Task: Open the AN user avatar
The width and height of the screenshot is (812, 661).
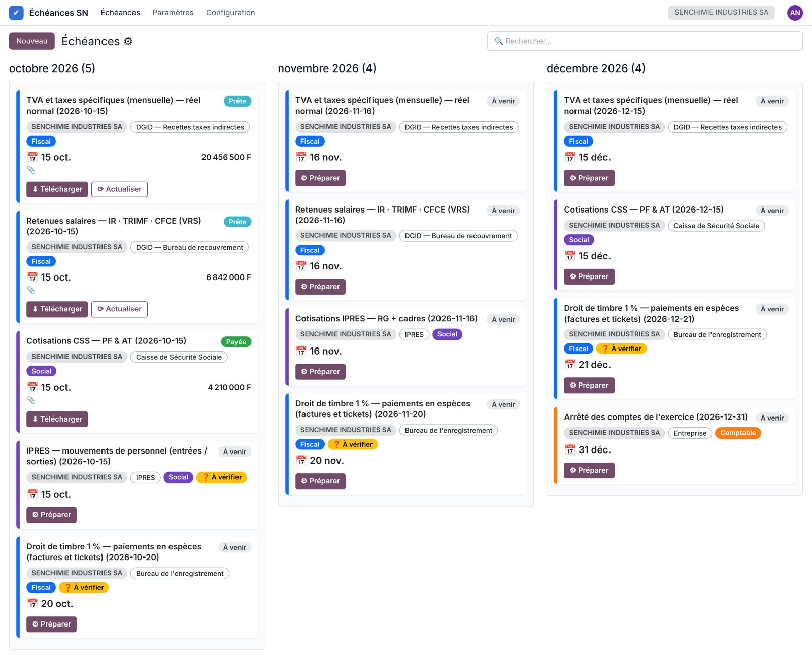Action: [795, 13]
